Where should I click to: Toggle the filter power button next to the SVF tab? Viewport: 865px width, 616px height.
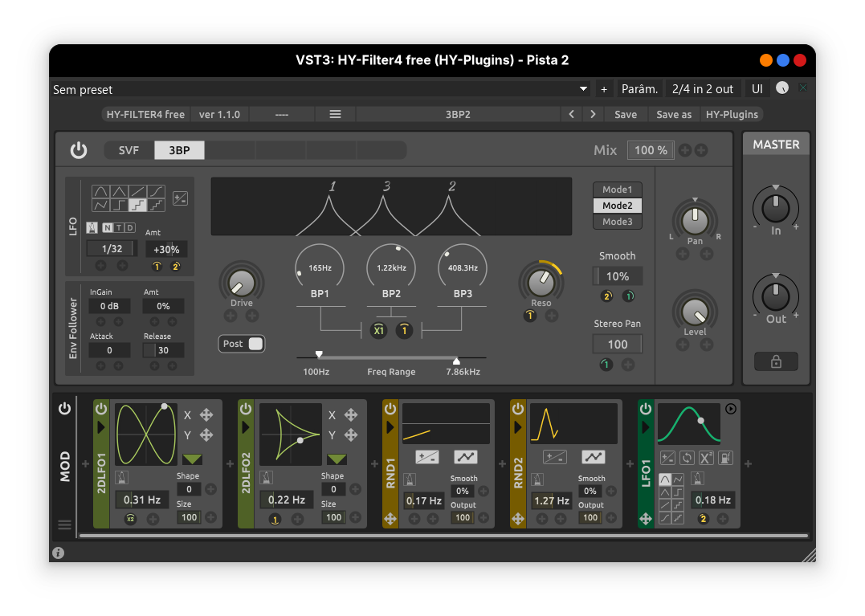[78, 150]
